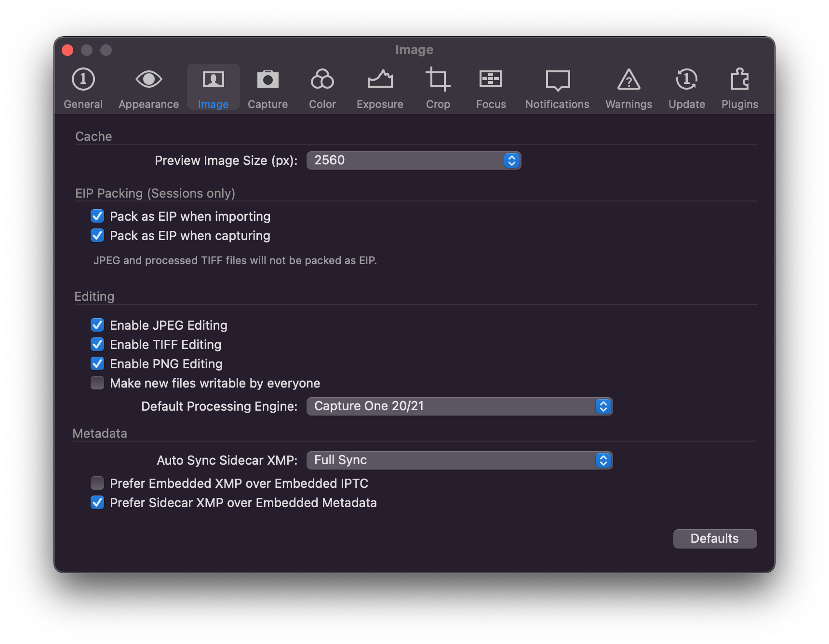The height and width of the screenshot is (644, 829).
Task: Uncheck Pack as EIP when capturing
Action: coord(97,235)
